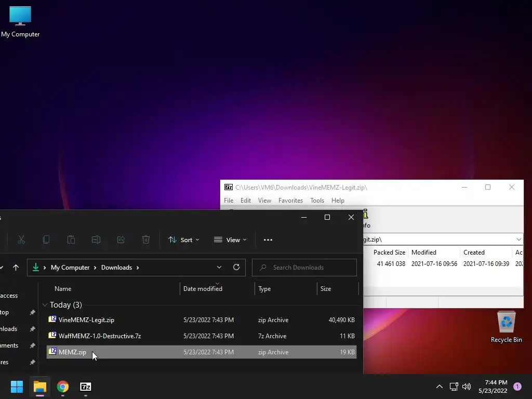Collapse the Today (3) group
532x399 pixels.
[x=45, y=305]
